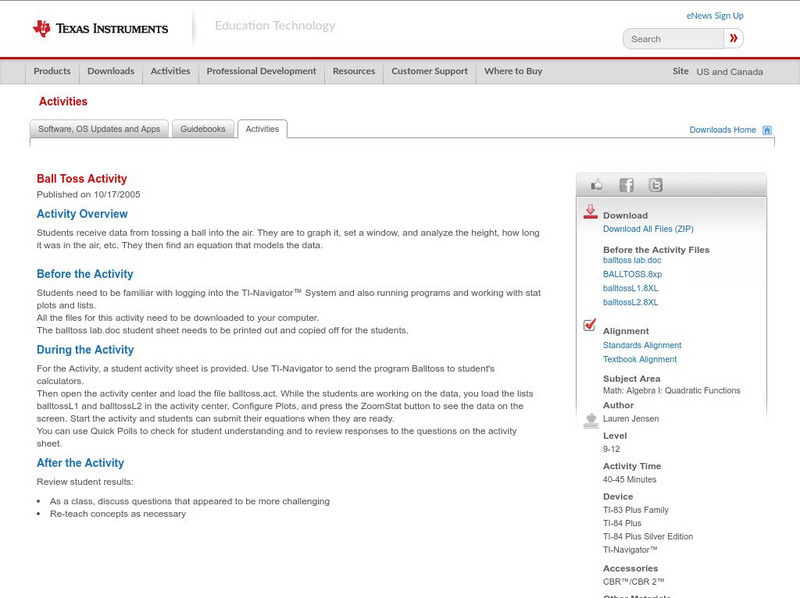The width and height of the screenshot is (800, 598).
Task: Focus the Search input field
Action: point(673,39)
